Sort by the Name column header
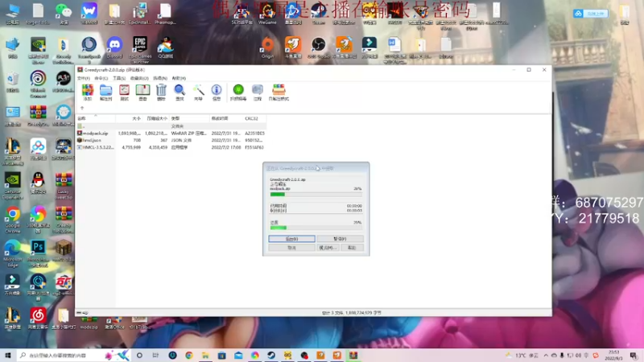644x362 pixels. (95, 118)
